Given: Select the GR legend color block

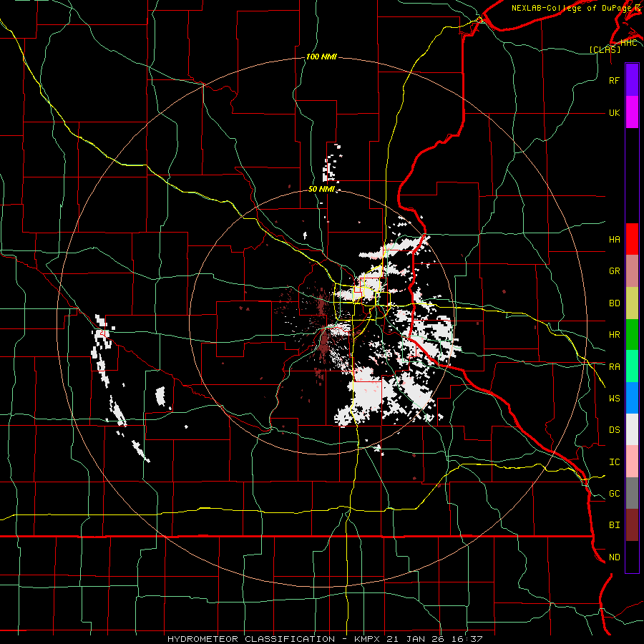Looking at the screenshot, I should (x=632, y=271).
